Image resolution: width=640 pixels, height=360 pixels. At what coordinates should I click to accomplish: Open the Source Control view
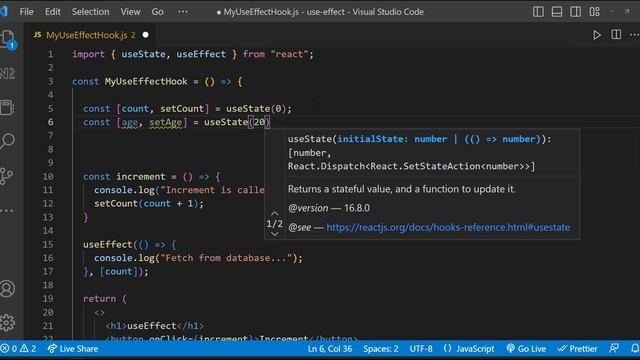tap(7, 176)
